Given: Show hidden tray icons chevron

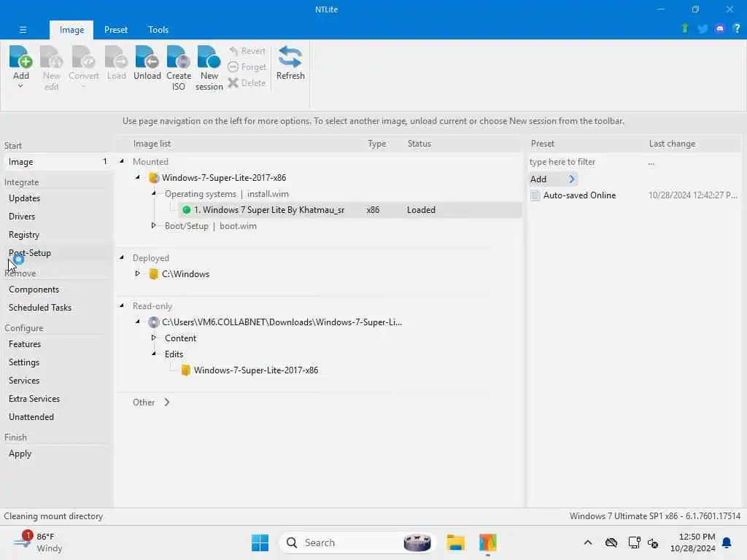Looking at the screenshot, I should (588, 542).
